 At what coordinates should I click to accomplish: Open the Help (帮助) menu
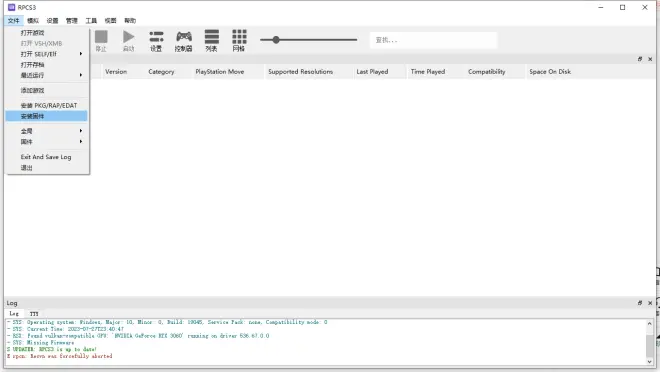pyautogui.click(x=130, y=21)
